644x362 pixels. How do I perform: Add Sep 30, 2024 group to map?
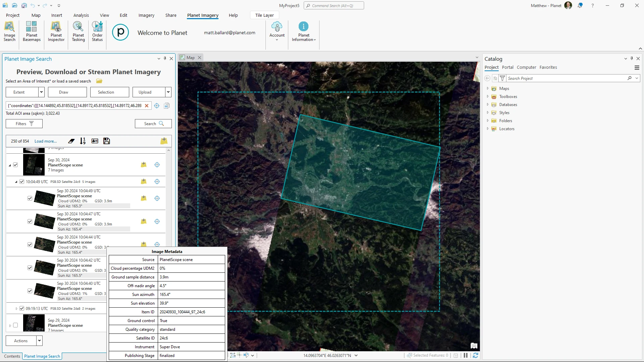[144, 165]
